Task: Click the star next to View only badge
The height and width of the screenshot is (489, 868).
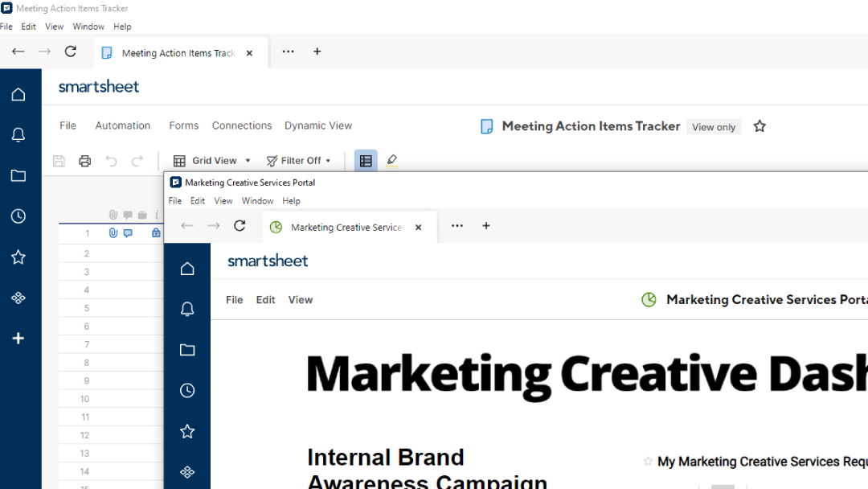Action: point(759,126)
